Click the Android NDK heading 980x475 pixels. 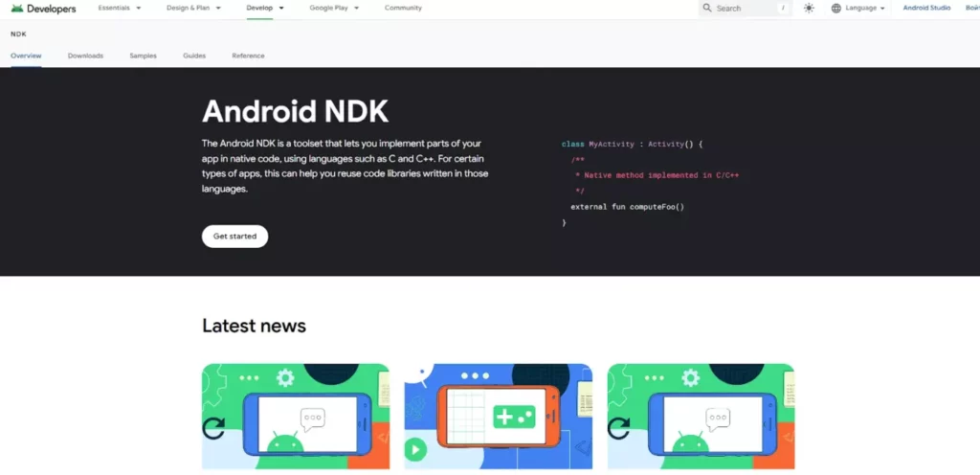(295, 111)
